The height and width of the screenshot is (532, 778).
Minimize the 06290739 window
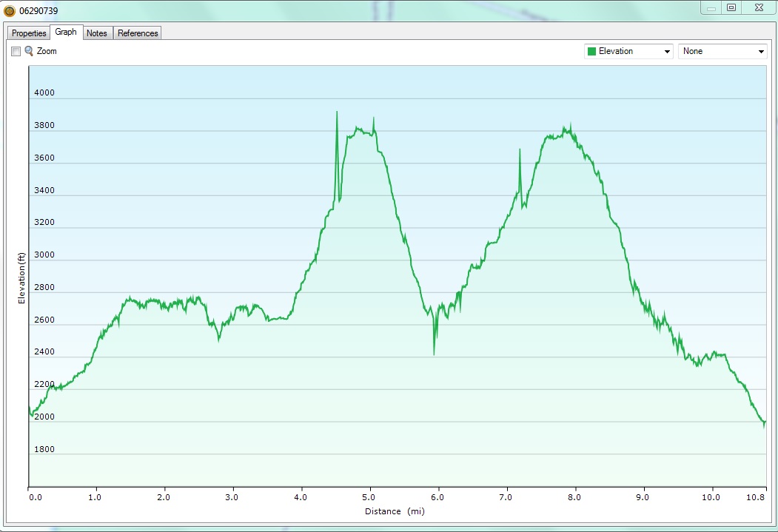pos(711,8)
